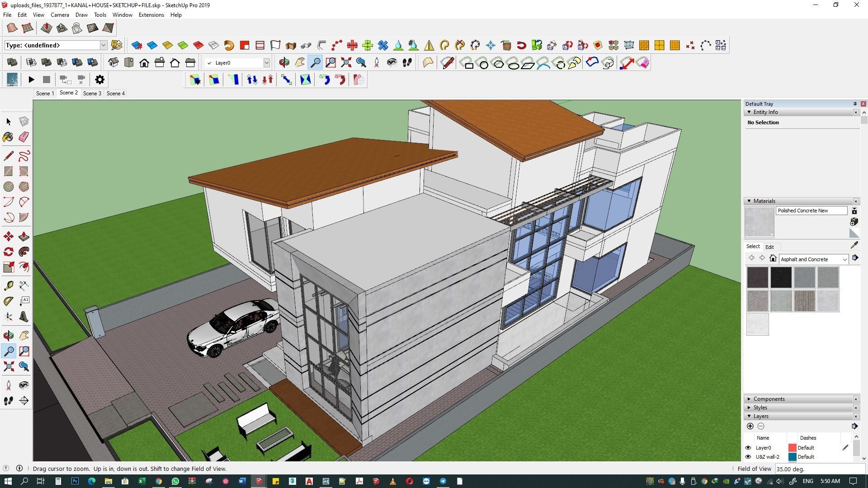Screen dimensions: 868x488
Task: Select the Line pencil tool
Action: pyautogui.click(x=9, y=156)
